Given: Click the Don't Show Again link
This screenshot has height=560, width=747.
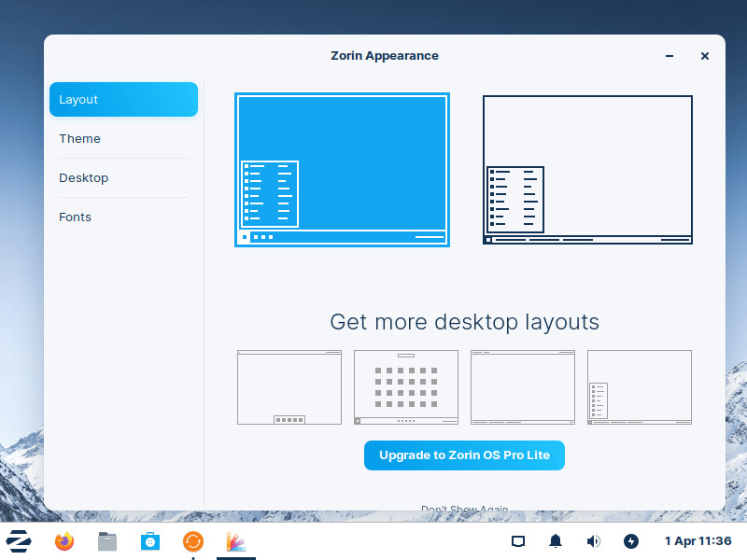Looking at the screenshot, I should point(464,508).
